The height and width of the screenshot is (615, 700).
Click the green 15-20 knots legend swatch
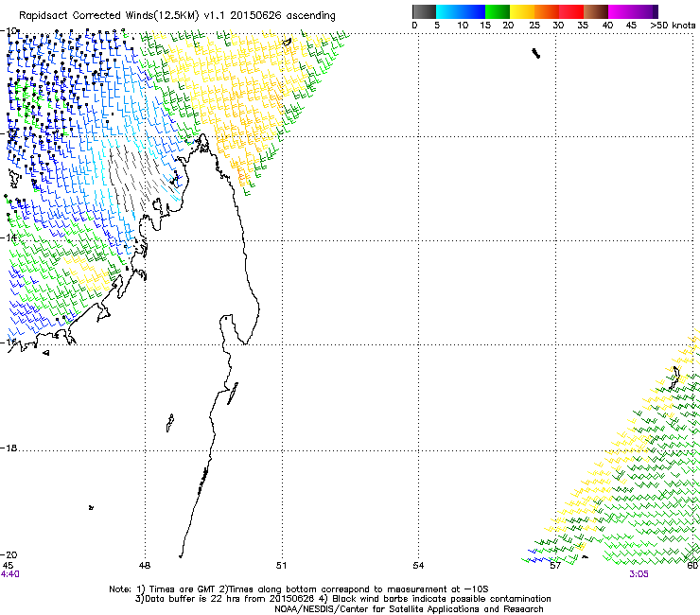tap(498, 11)
